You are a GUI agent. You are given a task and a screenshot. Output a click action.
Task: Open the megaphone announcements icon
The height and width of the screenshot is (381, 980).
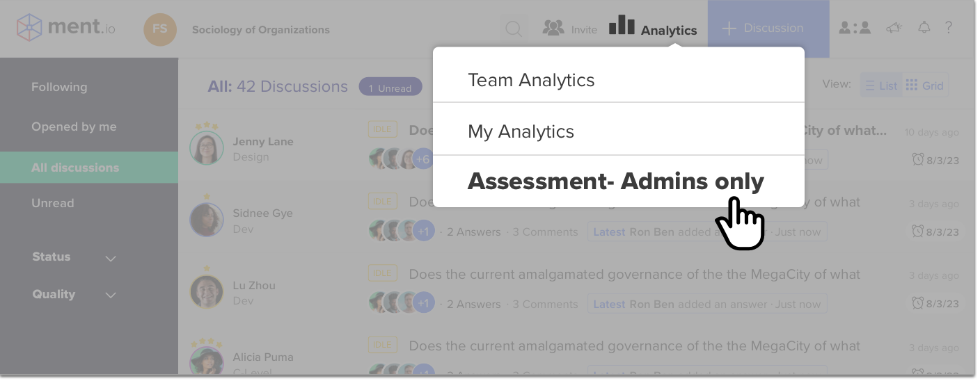pyautogui.click(x=894, y=28)
